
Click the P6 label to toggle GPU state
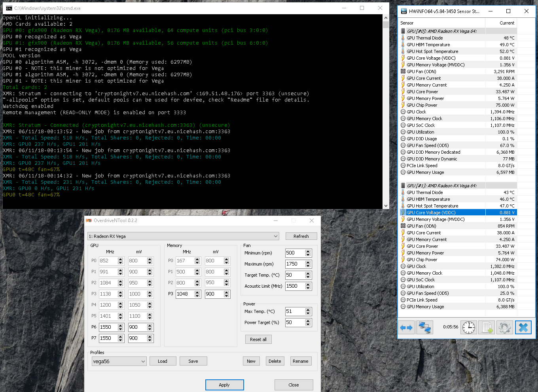[94, 327]
